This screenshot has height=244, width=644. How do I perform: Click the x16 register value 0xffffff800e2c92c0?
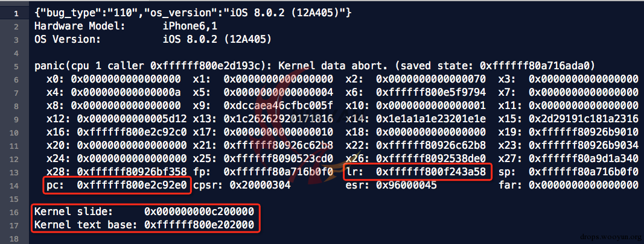point(132,133)
